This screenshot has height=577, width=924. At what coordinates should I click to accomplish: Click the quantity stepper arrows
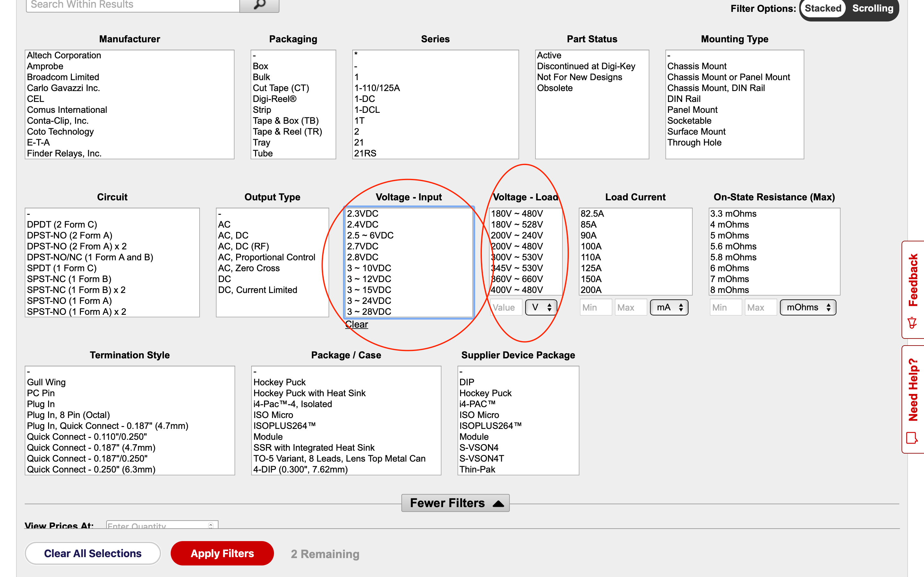click(x=211, y=525)
